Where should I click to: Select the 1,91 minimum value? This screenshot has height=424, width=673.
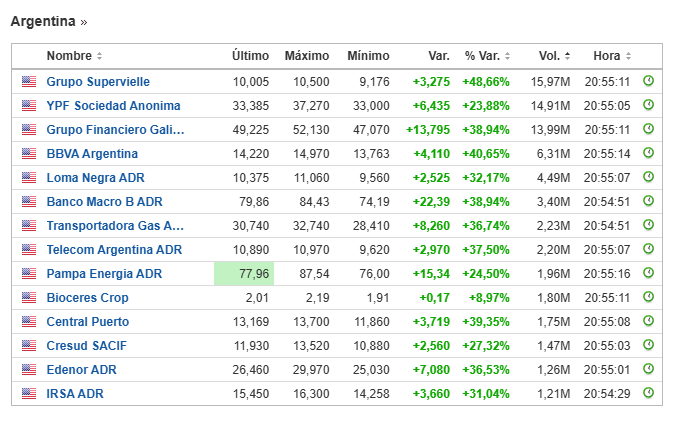tap(378, 298)
